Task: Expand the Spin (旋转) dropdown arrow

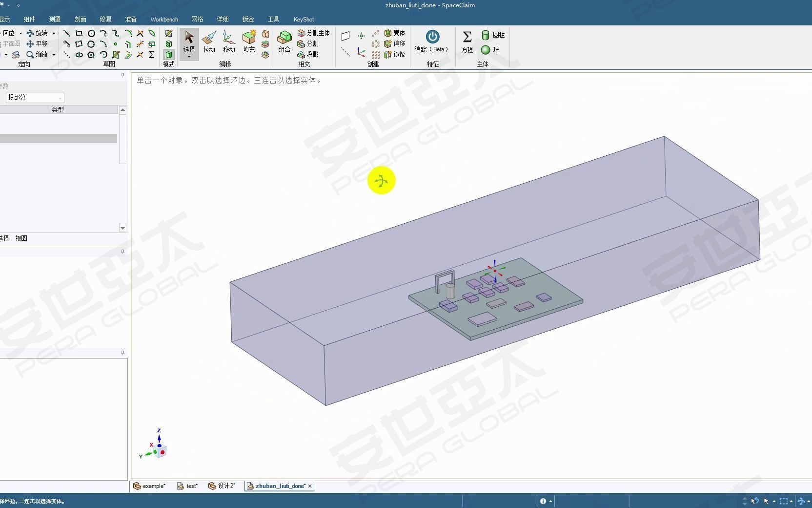Action: coord(54,33)
